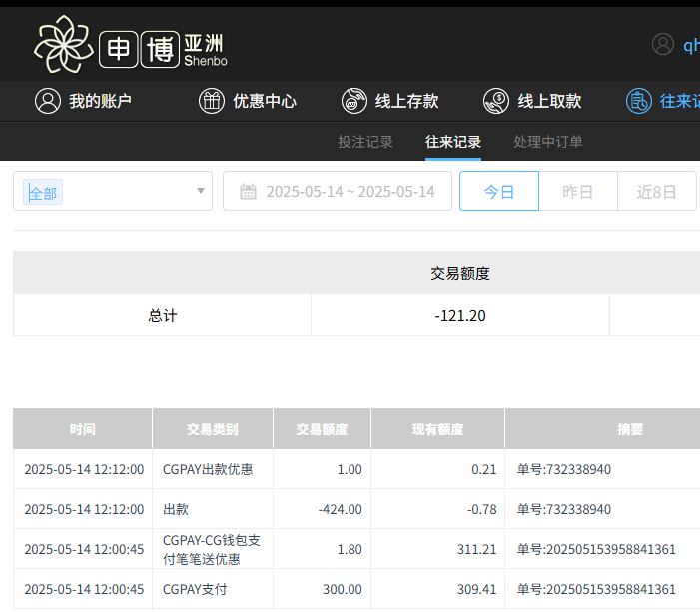This screenshot has width=700, height=612.
Task: Switch to the 投注记录 tab
Action: click(x=365, y=142)
